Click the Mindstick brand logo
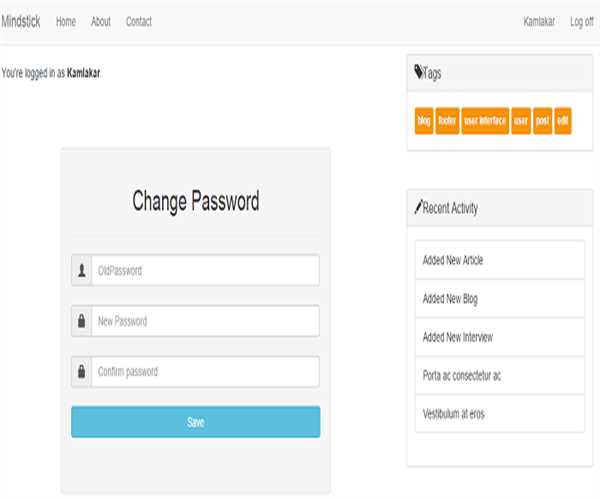 coord(21,21)
